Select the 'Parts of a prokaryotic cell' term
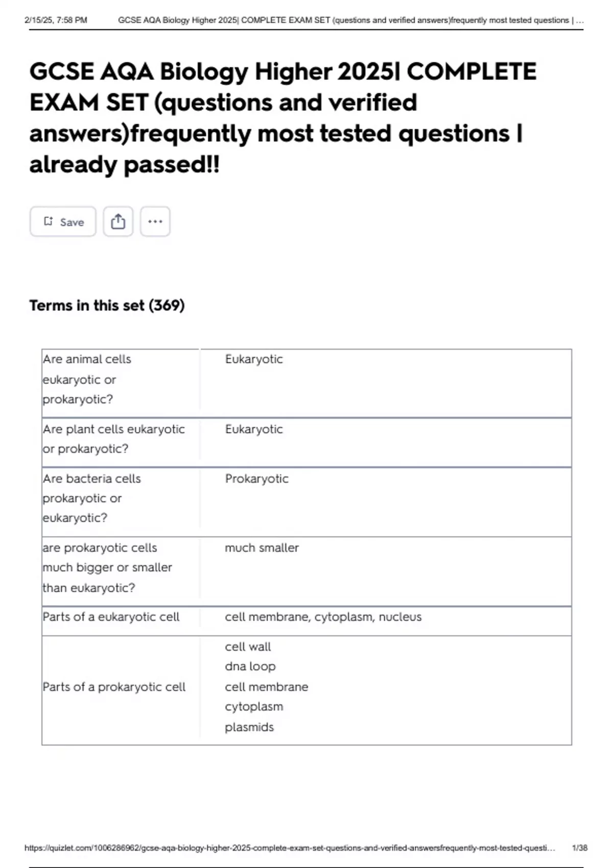The width and height of the screenshot is (613, 868). click(114, 687)
